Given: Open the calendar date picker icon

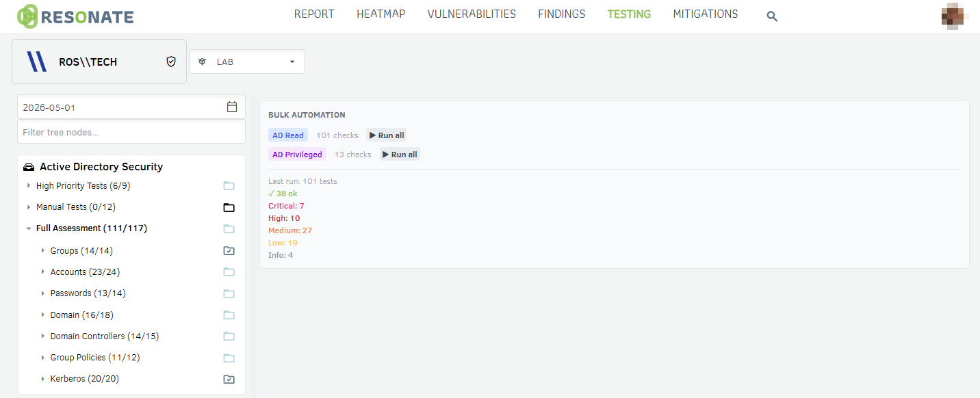Looking at the screenshot, I should point(232,107).
